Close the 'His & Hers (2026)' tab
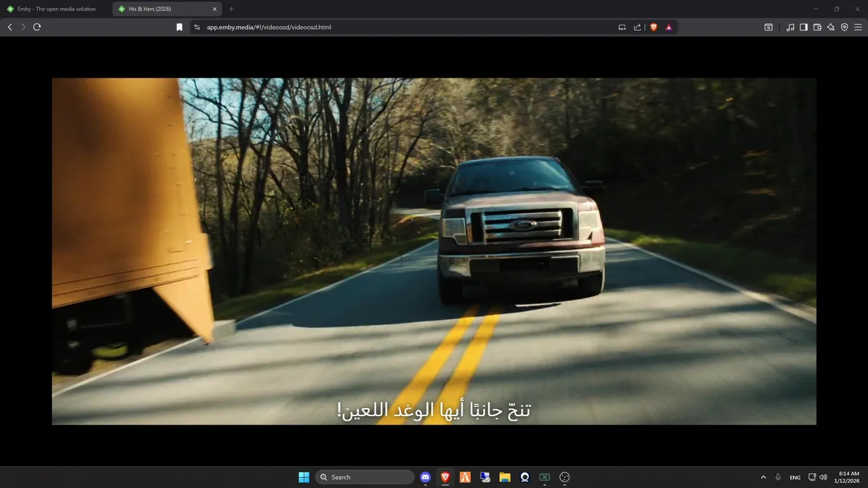The image size is (868, 488). click(x=215, y=9)
